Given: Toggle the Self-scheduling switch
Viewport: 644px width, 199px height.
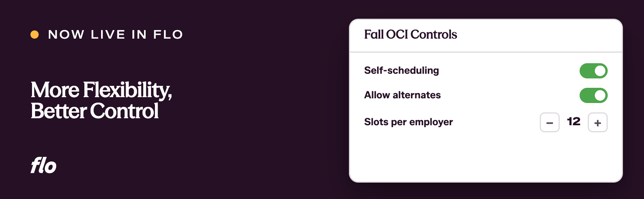Looking at the screenshot, I should click(593, 71).
